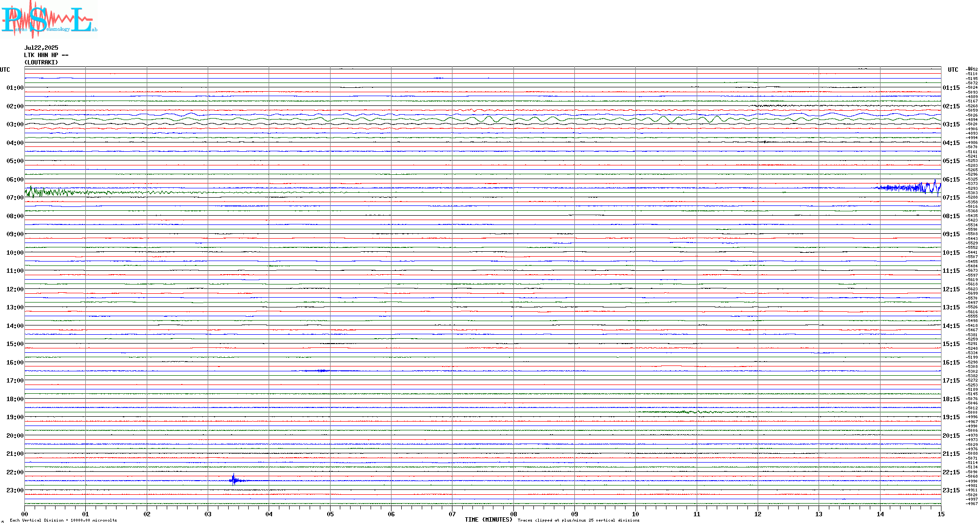This screenshot has height=527, width=980.
Task: Click the 21:15 time label on right
Action: click(951, 454)
